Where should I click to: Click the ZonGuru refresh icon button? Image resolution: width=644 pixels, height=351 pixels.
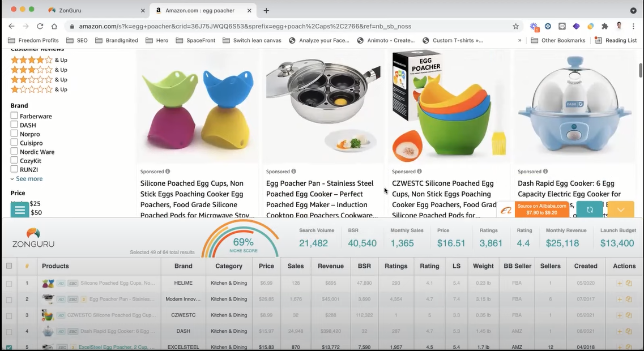590,210
